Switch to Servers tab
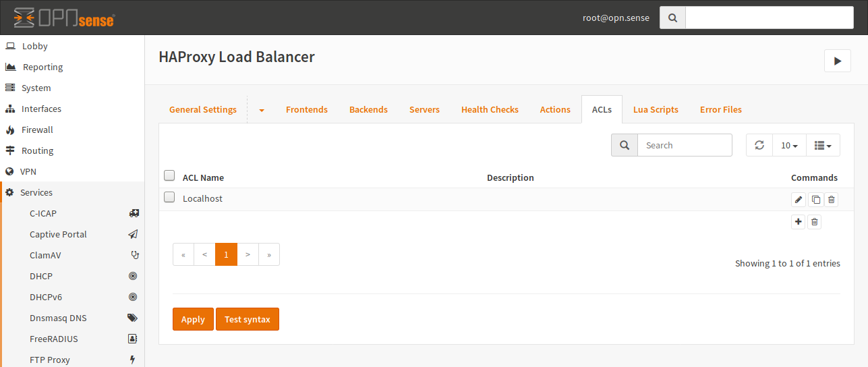The height and width of the screenshot is (367, 868). pos(424,109)
